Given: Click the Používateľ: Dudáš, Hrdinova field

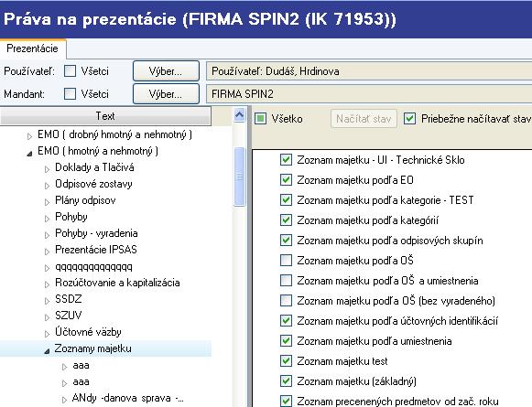Looking at the screenshot, I should (x=369, y=71).
